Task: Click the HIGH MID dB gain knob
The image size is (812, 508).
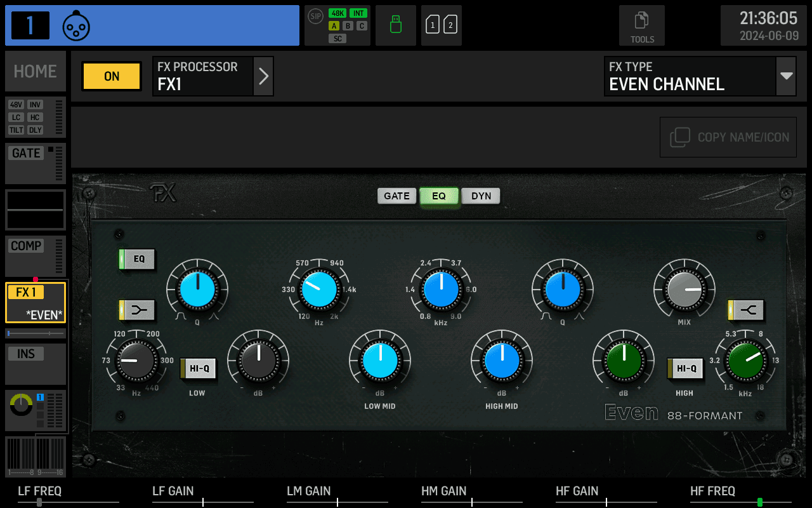Action: coord(502,360)
